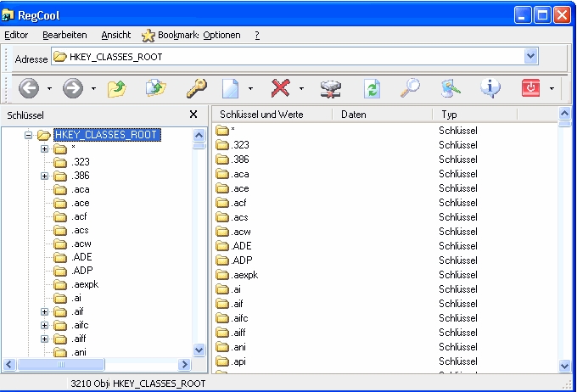Select the .ADP key in right list
Viewport: 577px width, 392px height.
243,260
